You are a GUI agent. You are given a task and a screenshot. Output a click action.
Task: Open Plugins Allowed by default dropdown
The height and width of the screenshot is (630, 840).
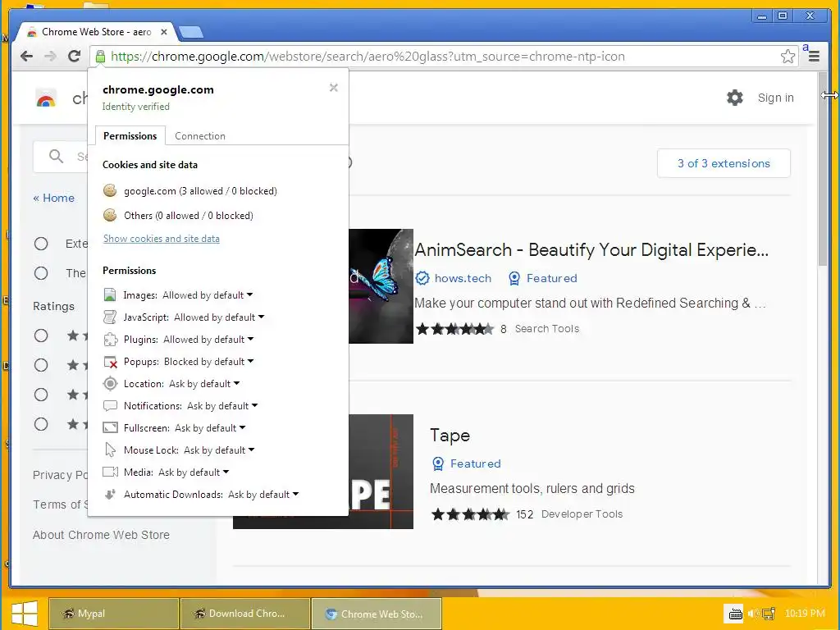(x=208, y=340)
